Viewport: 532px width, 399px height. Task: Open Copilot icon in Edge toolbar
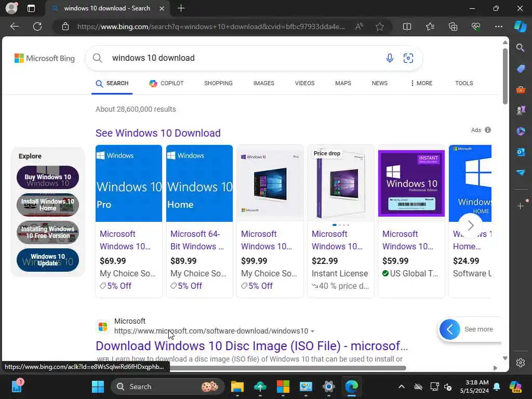tap(520, 26)
